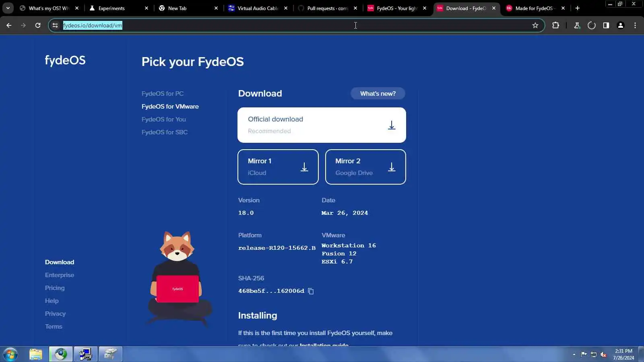Open the Windows Start menu orb
This screenshot has width=644, height=362.
pos(10,354)
